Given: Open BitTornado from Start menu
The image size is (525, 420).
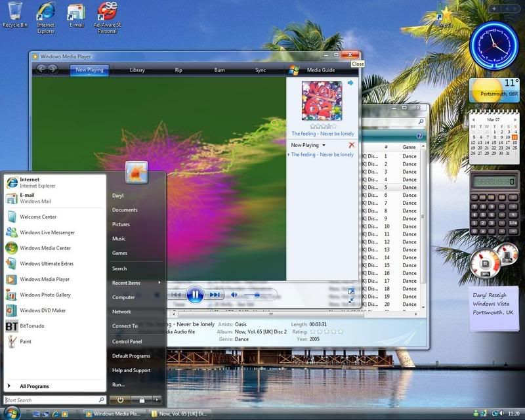Looking at the screenshot, I should (x=54, y=326).
